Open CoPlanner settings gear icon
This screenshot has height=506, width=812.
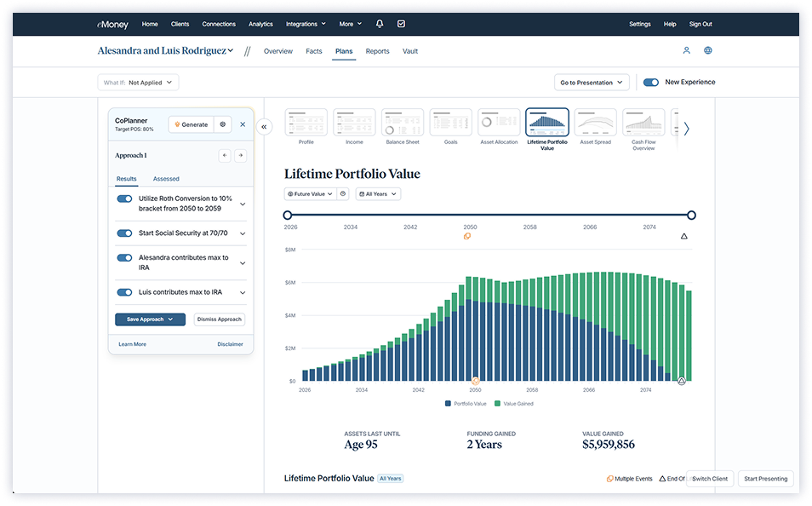pos(222,124)
